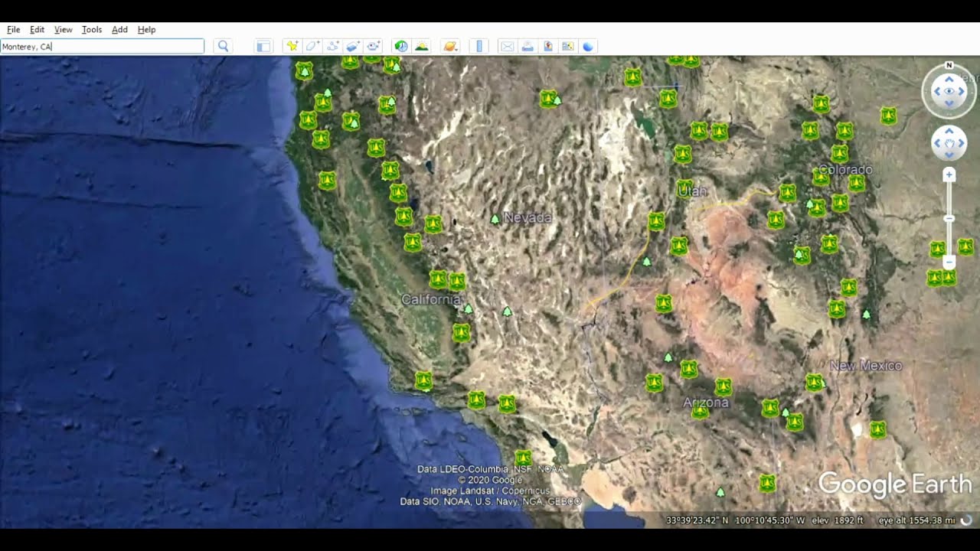Select the Add Image Overlay tool
Screen dimensions: 980x551
tap(353, 47)
